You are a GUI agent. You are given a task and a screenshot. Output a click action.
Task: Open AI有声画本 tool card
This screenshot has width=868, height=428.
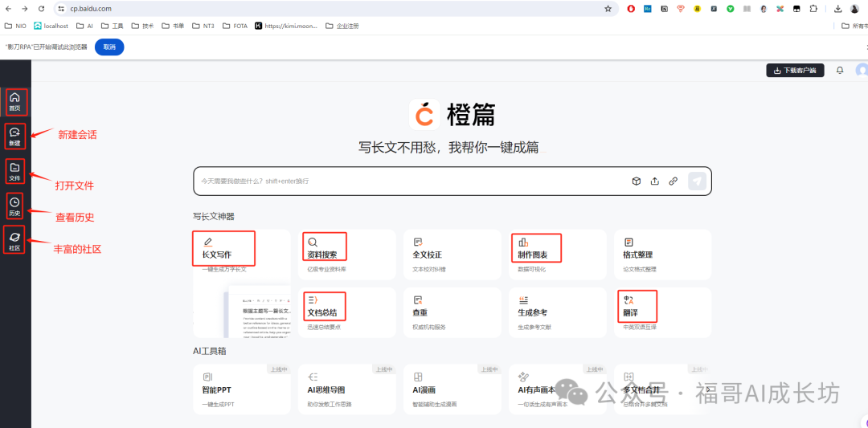(558, 389)
